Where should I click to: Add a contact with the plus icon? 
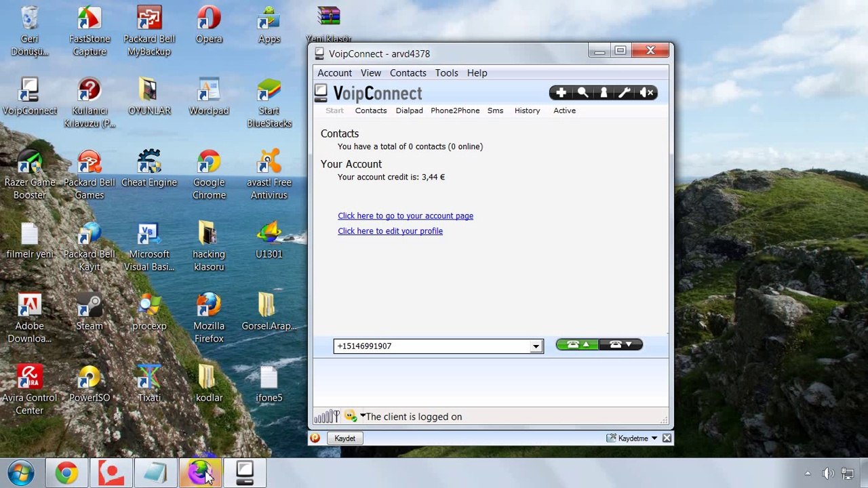pyautogui.click(x=561, y=93)
